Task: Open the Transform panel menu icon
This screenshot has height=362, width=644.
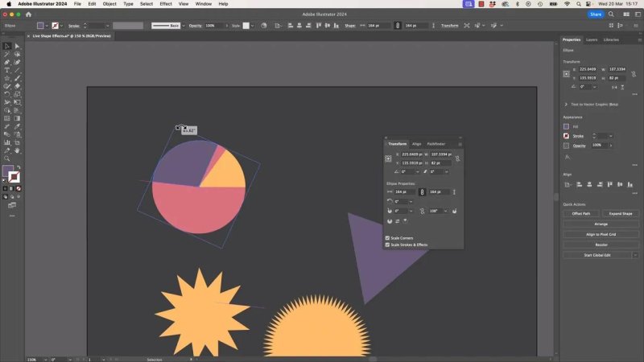Action: (460, 144)
